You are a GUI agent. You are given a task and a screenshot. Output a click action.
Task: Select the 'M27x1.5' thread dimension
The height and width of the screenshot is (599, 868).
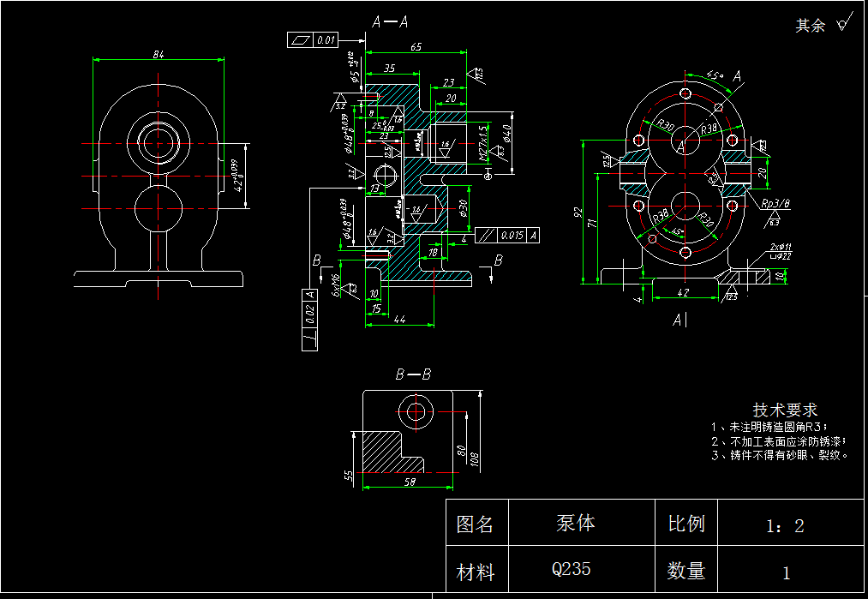click(x=482, y=143)
